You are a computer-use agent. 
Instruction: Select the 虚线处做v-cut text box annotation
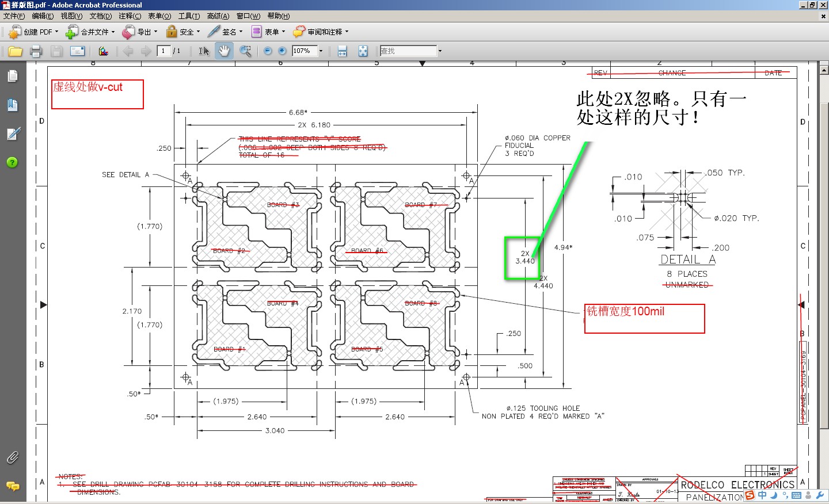pyautogui.click(x=97, y=94)
